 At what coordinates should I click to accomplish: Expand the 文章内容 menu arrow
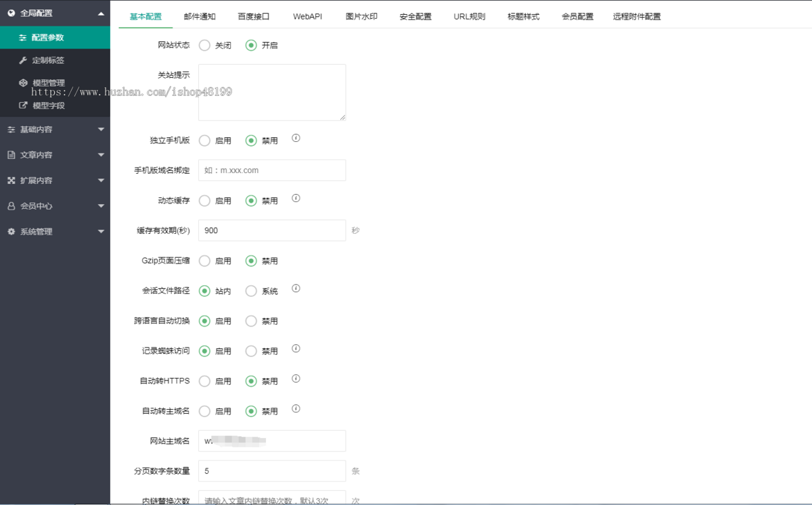coord(101,155)
